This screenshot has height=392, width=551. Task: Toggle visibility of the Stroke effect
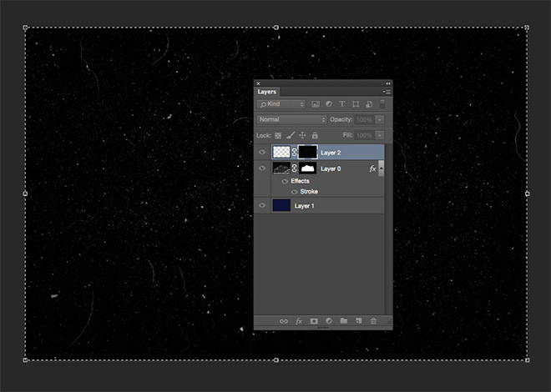[293, 192]
